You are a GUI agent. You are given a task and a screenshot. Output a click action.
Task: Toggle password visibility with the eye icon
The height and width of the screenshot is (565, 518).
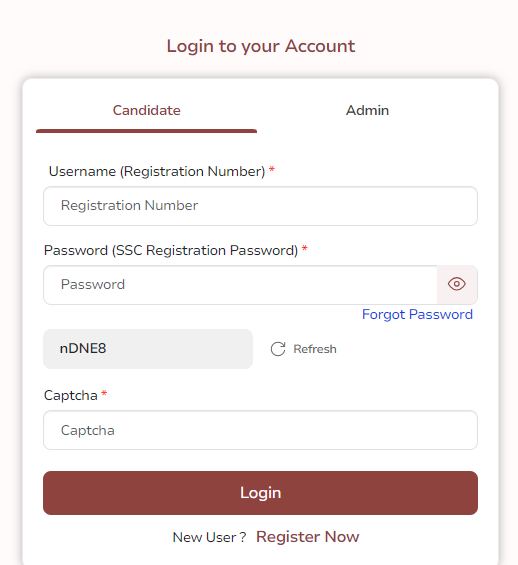(457, 284)
